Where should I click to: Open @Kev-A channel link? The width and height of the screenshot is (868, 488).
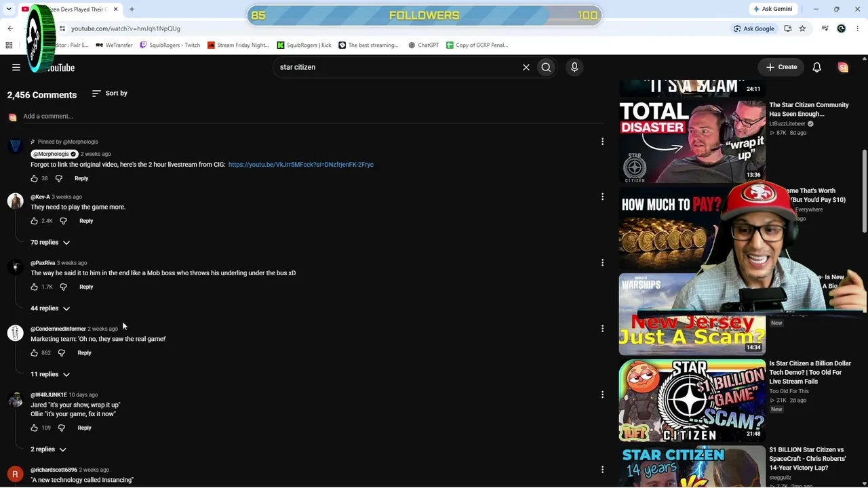40,197
